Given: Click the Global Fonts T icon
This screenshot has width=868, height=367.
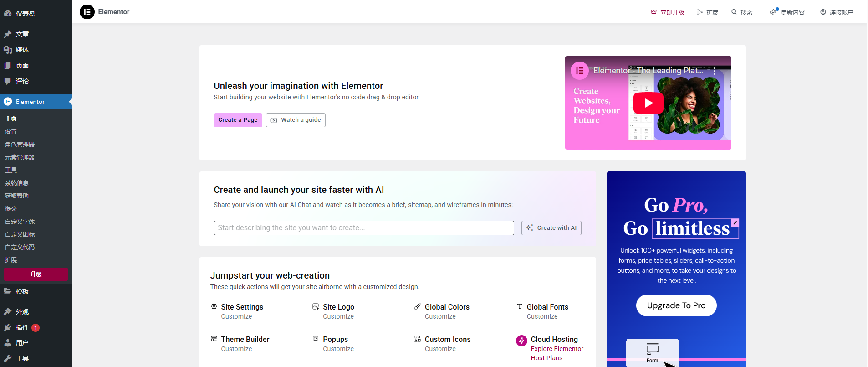Looking at the screenshot, I should [x=520, y=306].
